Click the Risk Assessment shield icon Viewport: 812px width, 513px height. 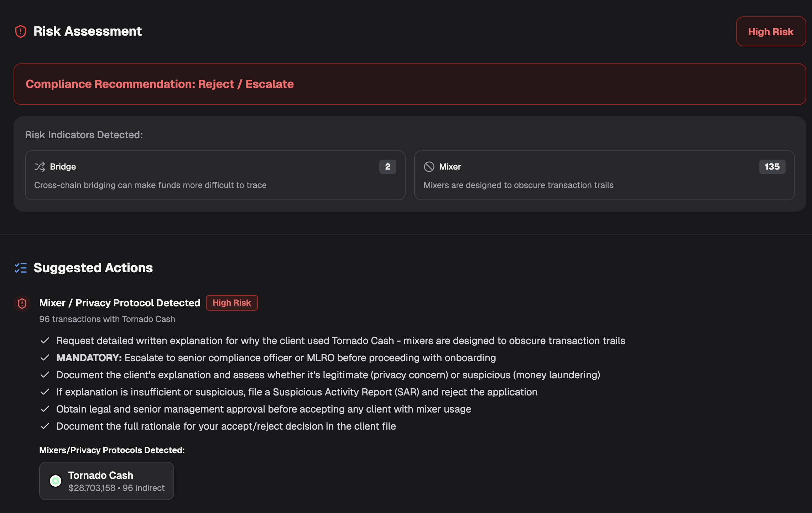click(x=21, y=31)
